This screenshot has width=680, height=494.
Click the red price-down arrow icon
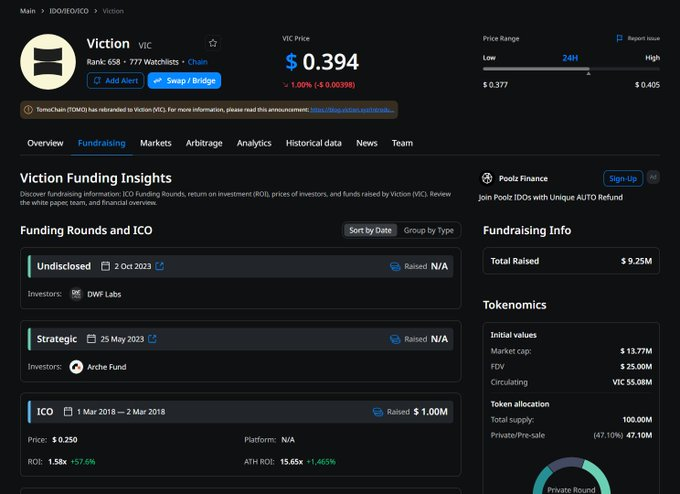(x=285, y=85)
